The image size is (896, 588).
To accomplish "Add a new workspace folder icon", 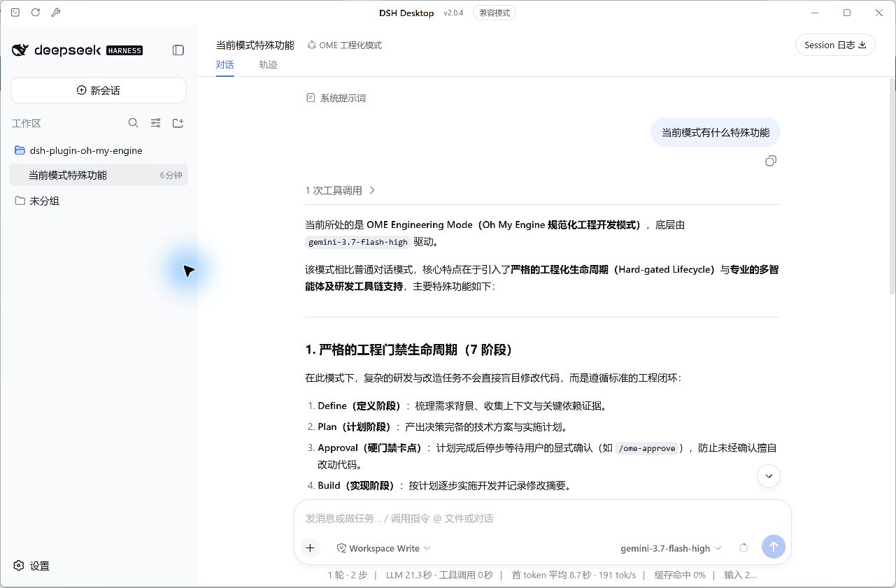I will coord(178,123).
